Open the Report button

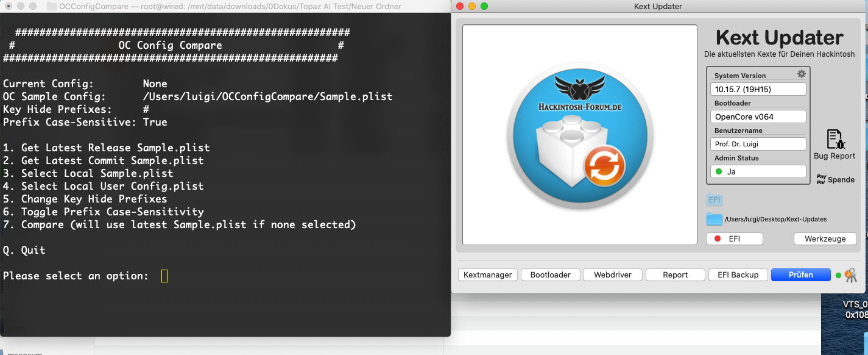[676, 274]
